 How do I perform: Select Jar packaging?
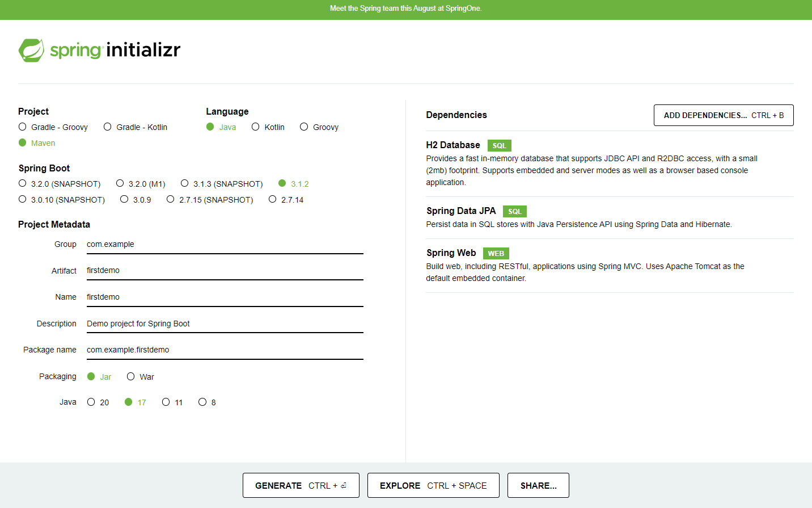tap(99, 377)
